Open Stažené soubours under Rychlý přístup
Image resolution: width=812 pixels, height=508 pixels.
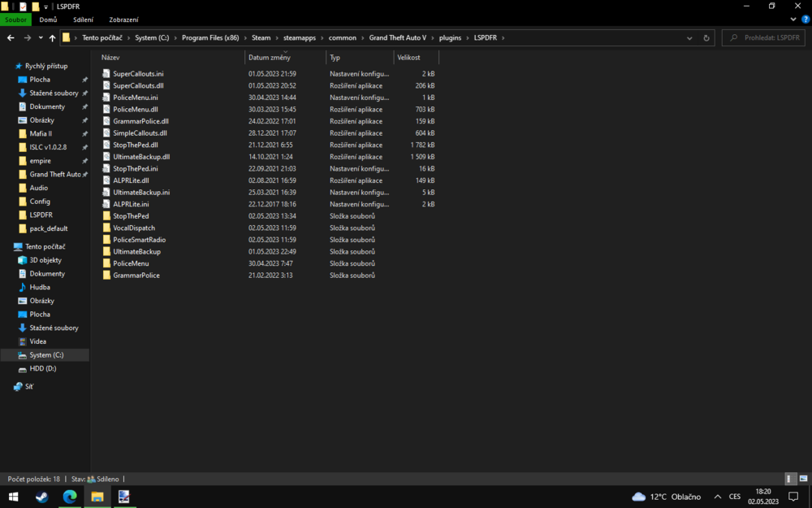pos(54,93)
